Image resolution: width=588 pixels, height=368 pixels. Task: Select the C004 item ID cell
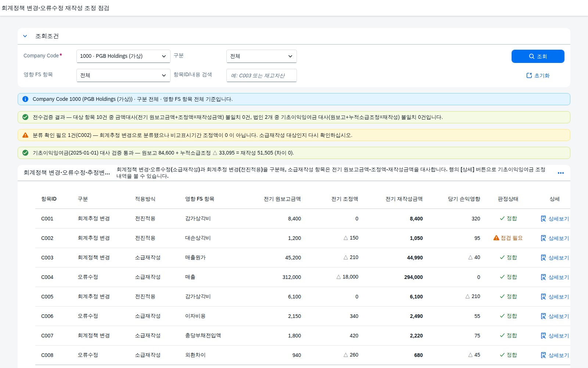click(x=47, y=277)
